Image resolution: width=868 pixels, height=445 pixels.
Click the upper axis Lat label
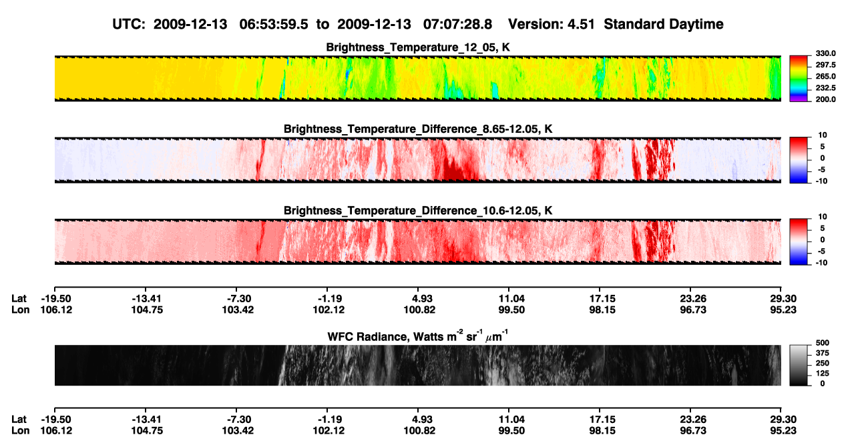coord(19,298)
